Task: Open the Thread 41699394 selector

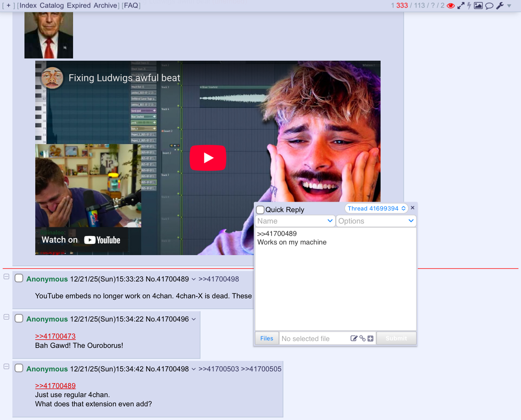Action: 376,208
